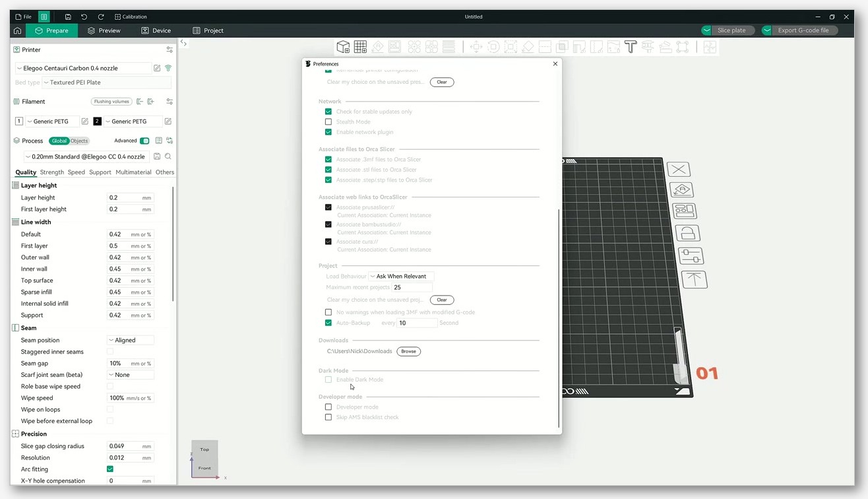Open the Load Behaviour dropdown
868x499 pixels.
coord(401,277)
